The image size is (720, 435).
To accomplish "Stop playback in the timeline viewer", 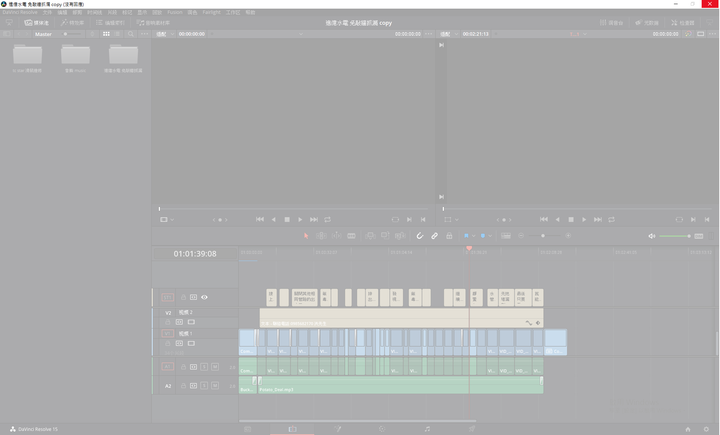I will click(571, 220).
